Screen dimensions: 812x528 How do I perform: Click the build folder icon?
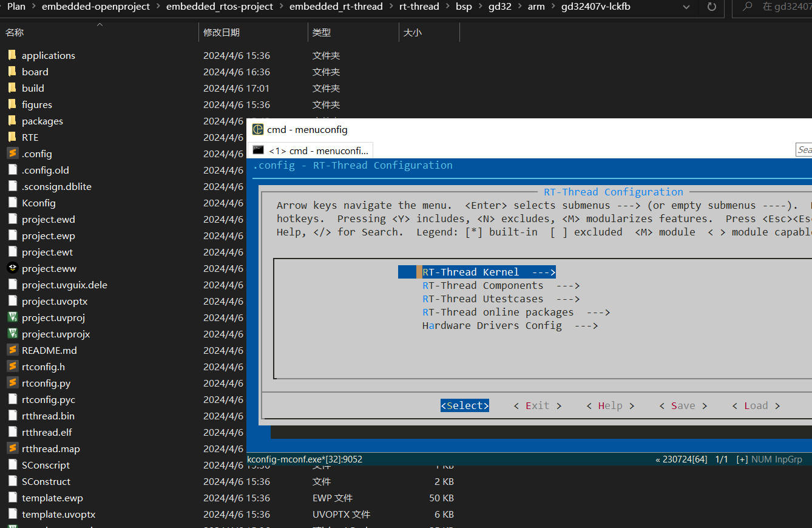coord(12,88)
